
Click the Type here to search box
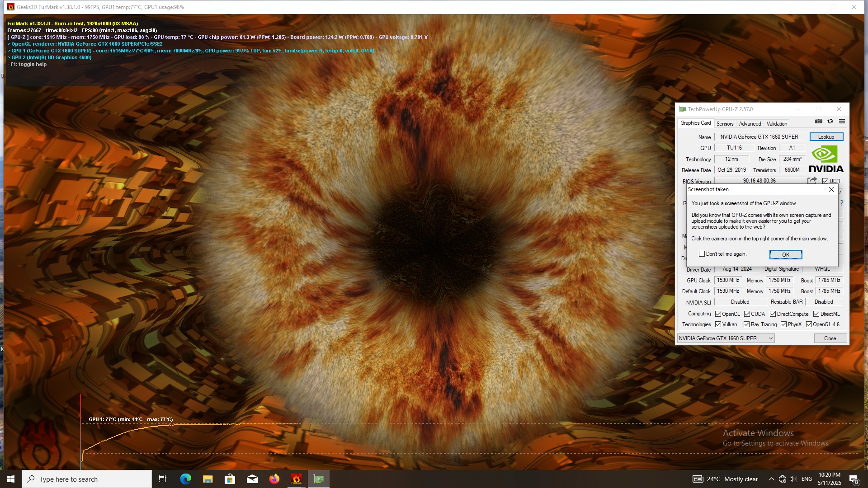(x=87, y=479)
